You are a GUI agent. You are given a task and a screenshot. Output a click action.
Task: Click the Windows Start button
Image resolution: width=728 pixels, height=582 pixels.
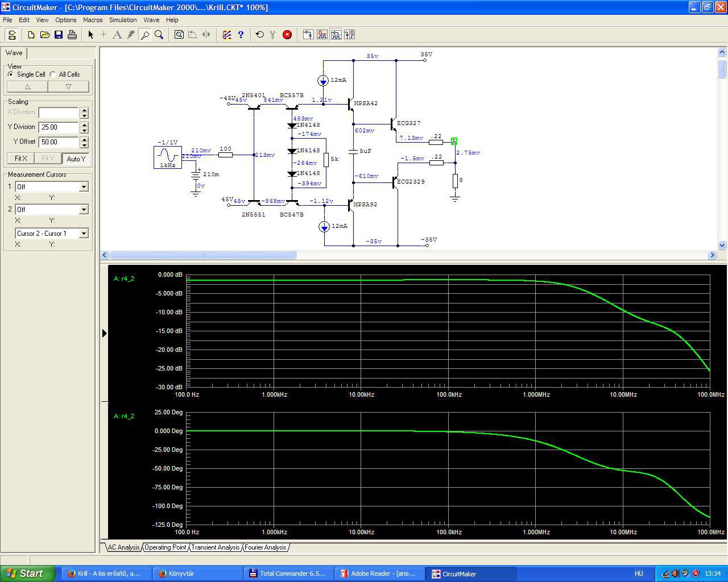click(27, 573)
